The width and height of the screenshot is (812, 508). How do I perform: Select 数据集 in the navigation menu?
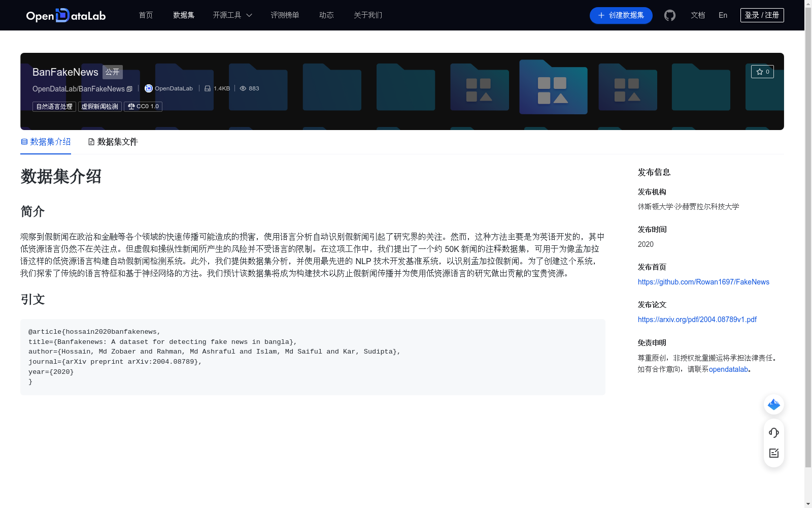183,15
